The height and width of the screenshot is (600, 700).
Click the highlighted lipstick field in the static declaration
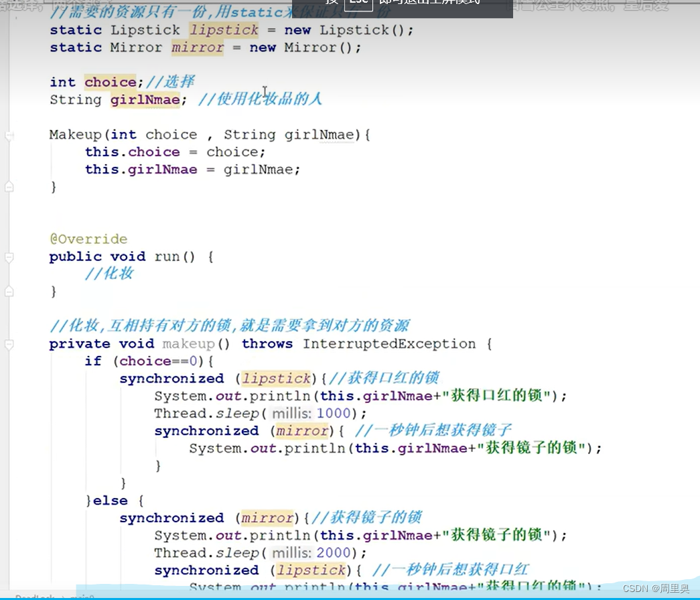pos(224,30)
